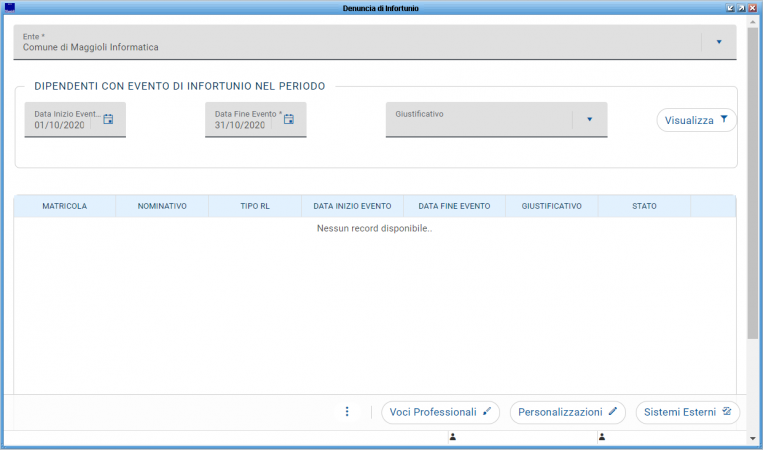The height and width of the screenshot is (450, 763).
Task: Sort by DATA INIZIO EVENTO column header
Action: coord(352,206)
